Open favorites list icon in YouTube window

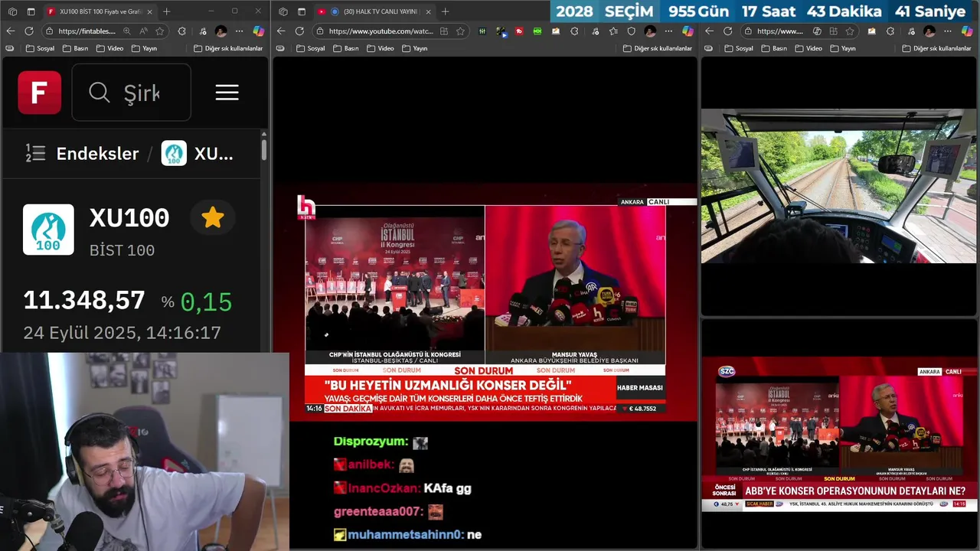click(x=613, y=31)
